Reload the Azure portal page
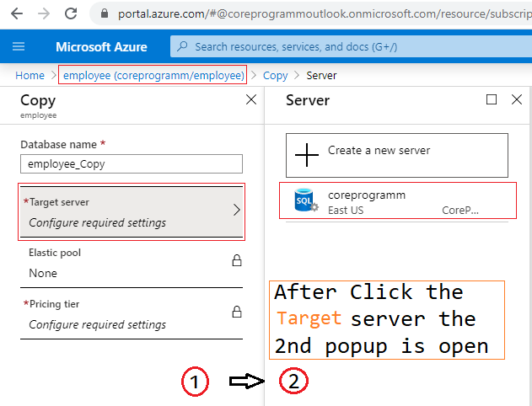The height and width of the screenshot is (406, 532). coord(71,13)
